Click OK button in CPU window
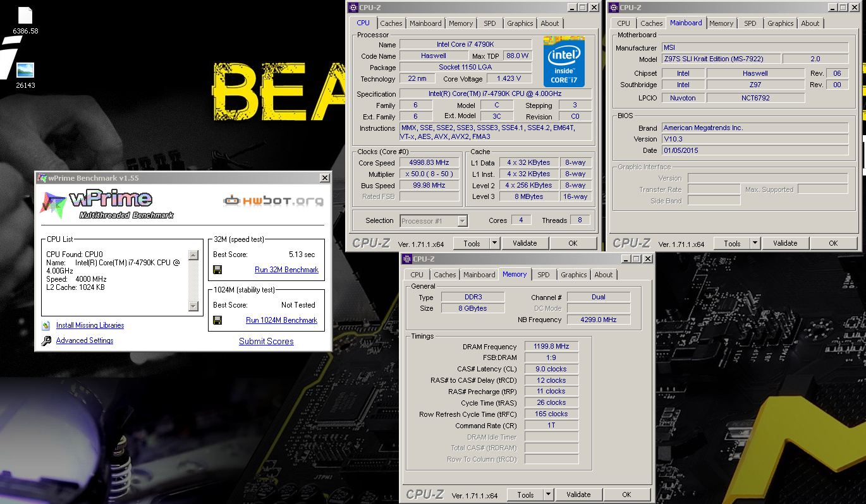 [573, 243]
